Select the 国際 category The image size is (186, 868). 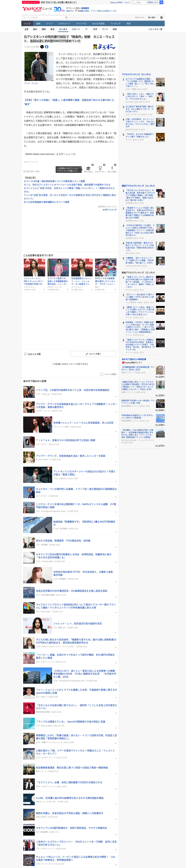click(x=44, y=29)
